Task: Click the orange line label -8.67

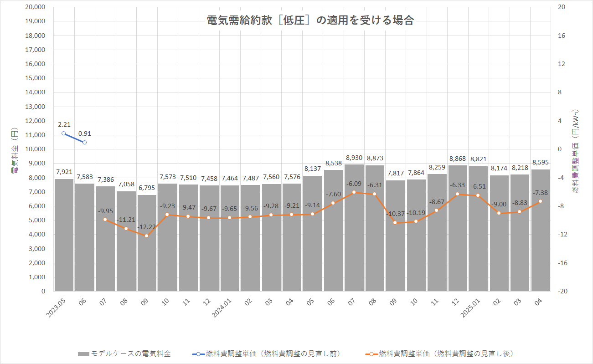Action: tap(437, 201)
